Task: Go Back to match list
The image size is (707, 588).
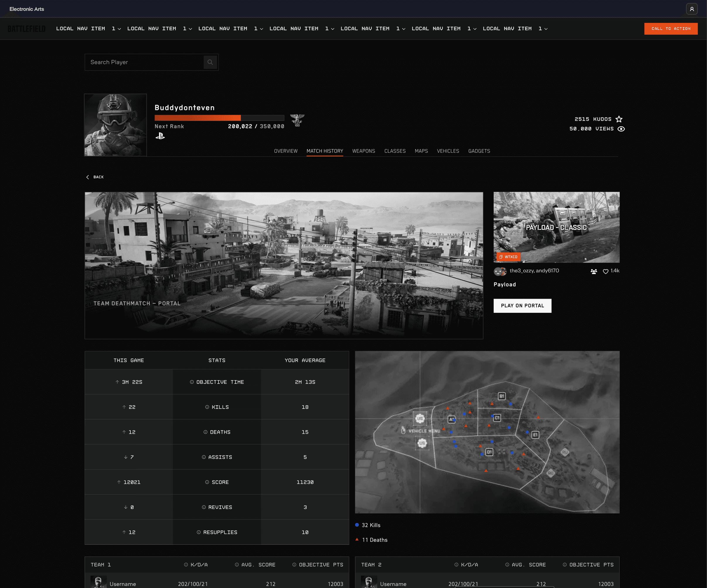Action: click(95, 177)
